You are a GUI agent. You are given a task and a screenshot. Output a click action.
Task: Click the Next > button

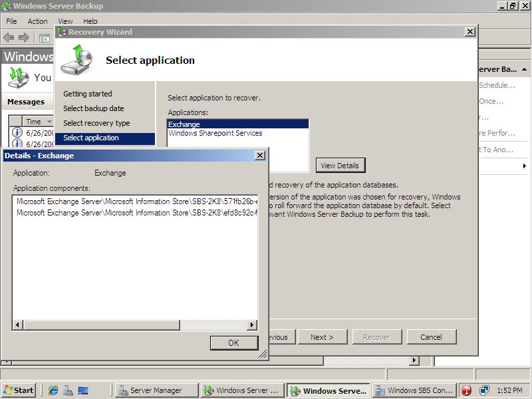tap(323, 337)
